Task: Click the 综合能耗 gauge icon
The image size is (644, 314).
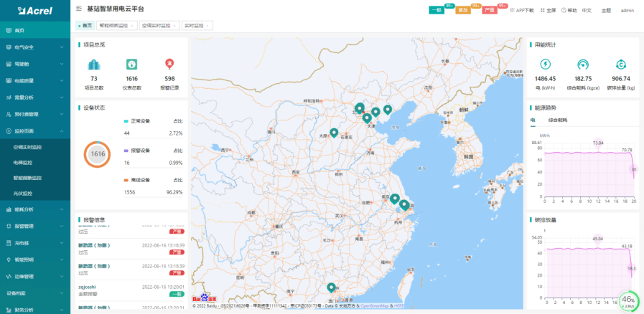Action: (x=583, y=65)
